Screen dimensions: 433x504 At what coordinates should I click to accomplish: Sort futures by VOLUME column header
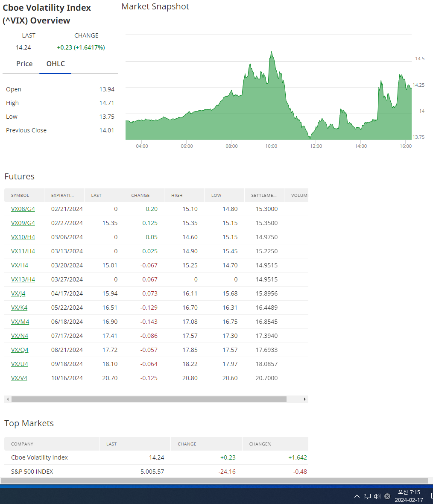pyautogui.click(x=297, y=196)
